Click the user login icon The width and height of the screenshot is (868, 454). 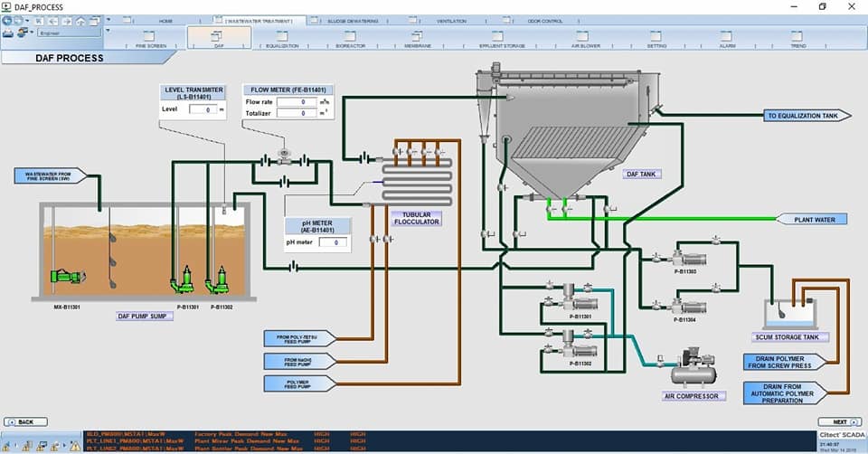[x=23, y=33]
